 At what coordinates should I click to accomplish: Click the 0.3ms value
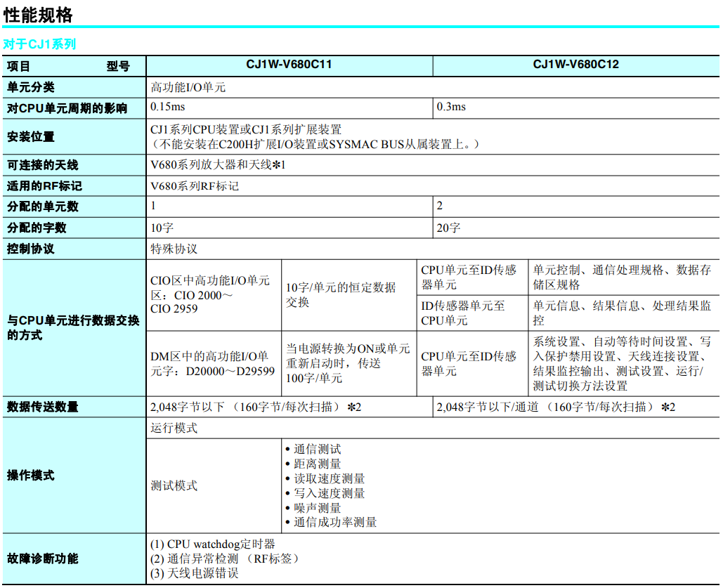[451, 107]
